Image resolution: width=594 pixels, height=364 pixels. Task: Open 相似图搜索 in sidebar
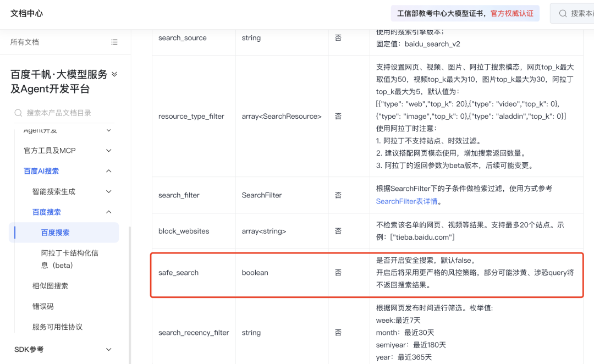tap(50, 285)
